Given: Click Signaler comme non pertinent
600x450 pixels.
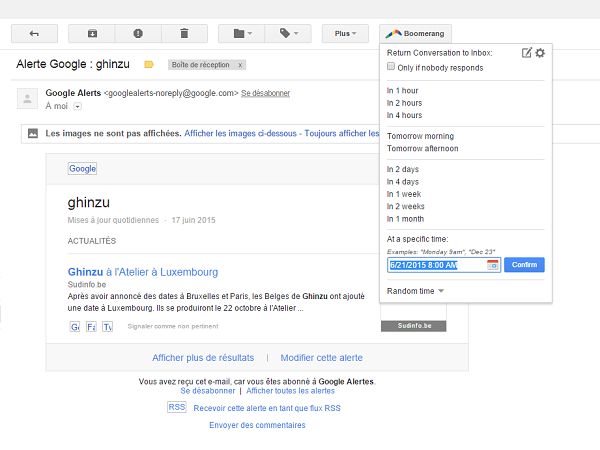Looking at the screenshot, I should pos(173,326).
